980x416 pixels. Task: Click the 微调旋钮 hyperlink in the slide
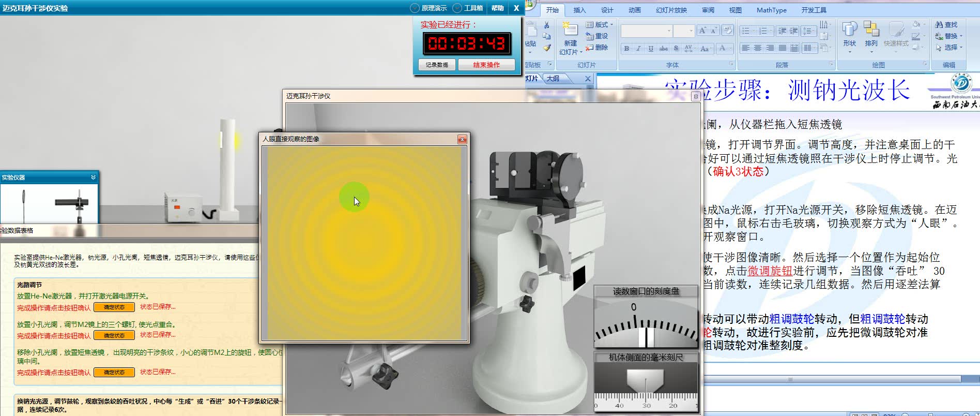coord(770,271)
